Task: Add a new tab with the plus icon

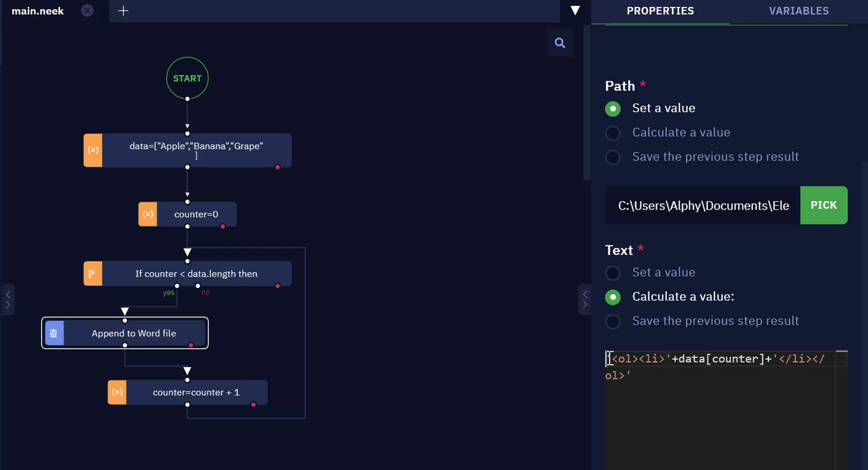Action: pyautogui.click(x=123, y=11)
